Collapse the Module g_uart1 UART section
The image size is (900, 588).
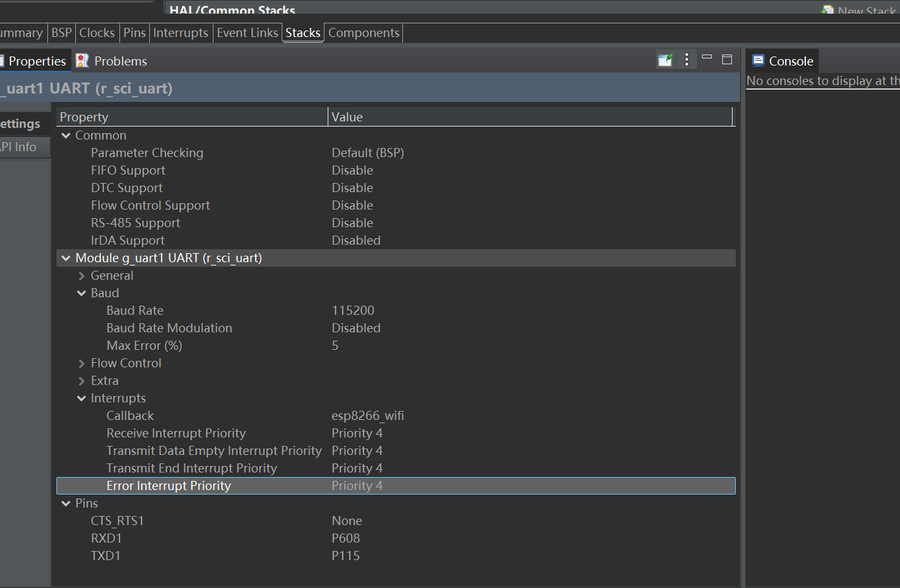pyautogui.click(x=66, y=258)
